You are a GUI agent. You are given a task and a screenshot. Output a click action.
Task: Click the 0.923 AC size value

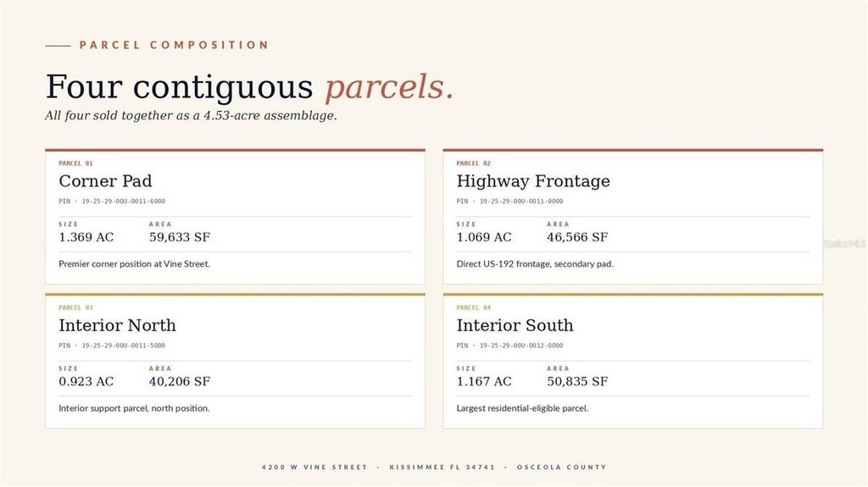pyautogui.click(x=86, y=381)
